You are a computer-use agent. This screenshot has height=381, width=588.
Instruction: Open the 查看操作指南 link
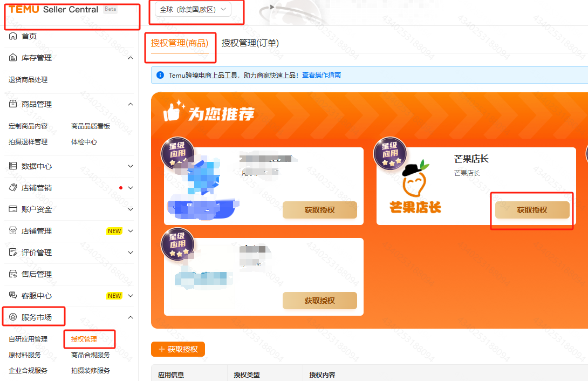pos(322,75)
